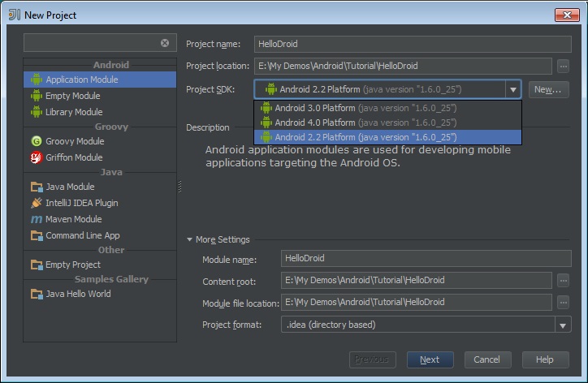This screenshot has height=383, width=588.
Task: Click the Empty Project folder icon
Action: coord(37,265)
